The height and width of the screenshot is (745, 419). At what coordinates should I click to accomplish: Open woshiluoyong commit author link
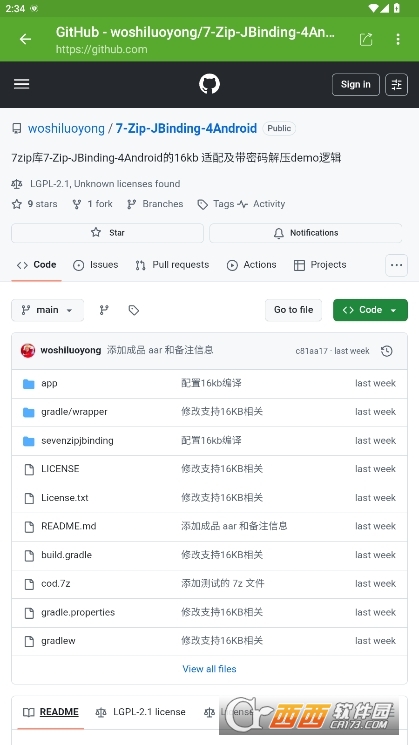[x=71, y=351]
